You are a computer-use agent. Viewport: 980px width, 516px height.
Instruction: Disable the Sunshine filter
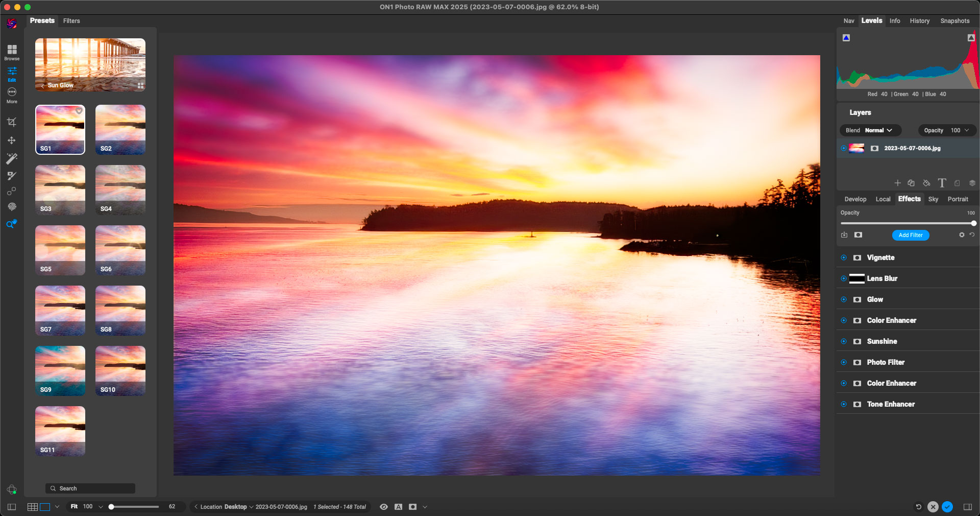pos(844,342)
